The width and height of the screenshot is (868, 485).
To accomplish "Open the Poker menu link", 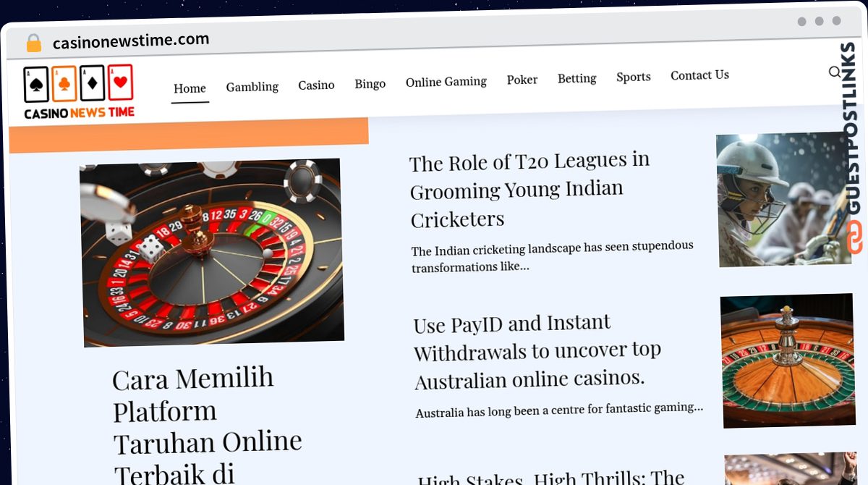I will (x=522, y=80).
